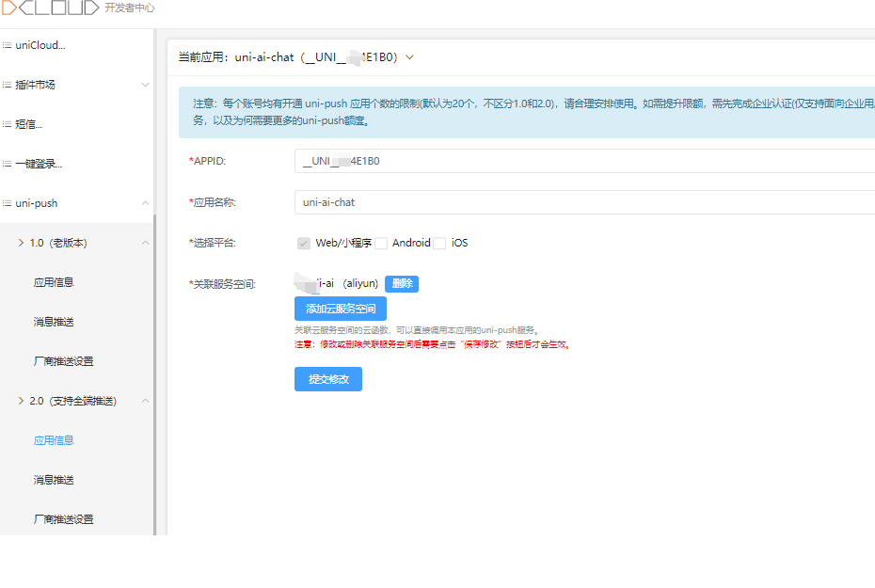Viewport: 875px width, 588px height.
Task: Click the list icon beside 一键登录
Action: 7,164
